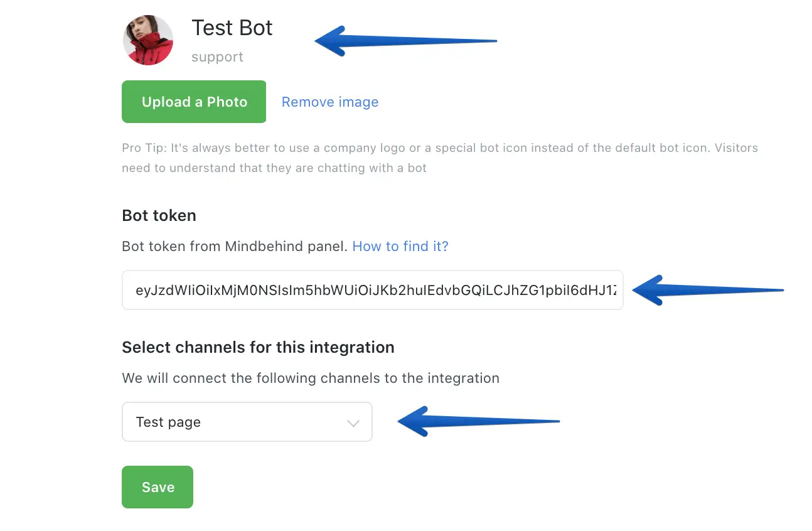This screenshot has height=531, width=812.
Task: Click the support subtitle under Test Bot
Action: (217, 57)
